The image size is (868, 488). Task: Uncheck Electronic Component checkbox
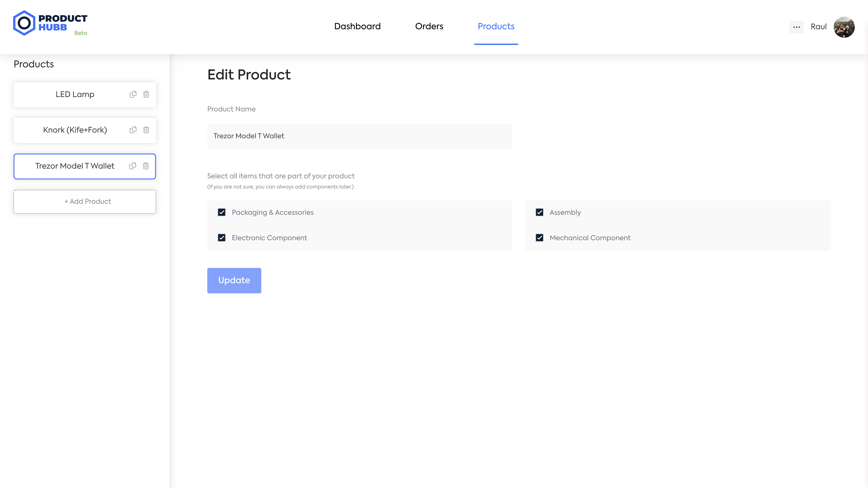[222, 238]
